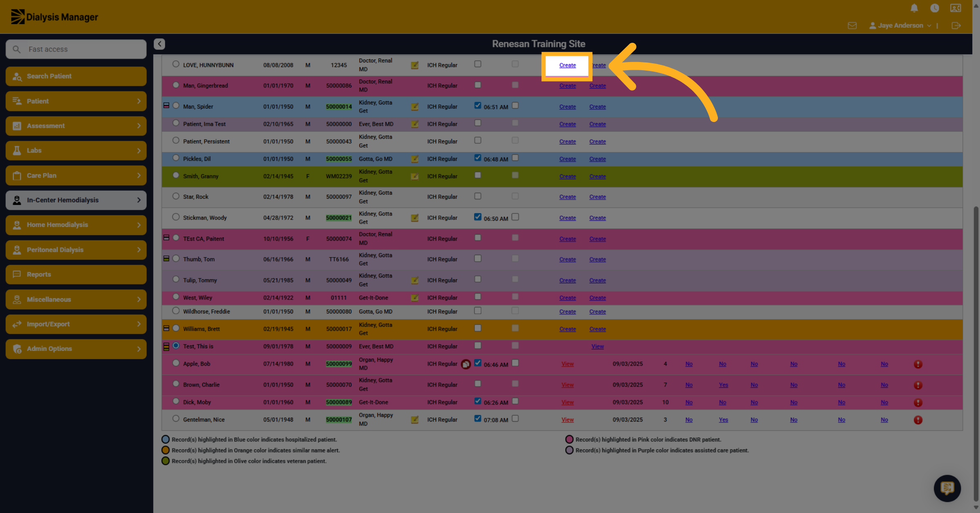Expand the Admin Options menu
The width and height of the screenshot is (980, 513).
[76, 349]
